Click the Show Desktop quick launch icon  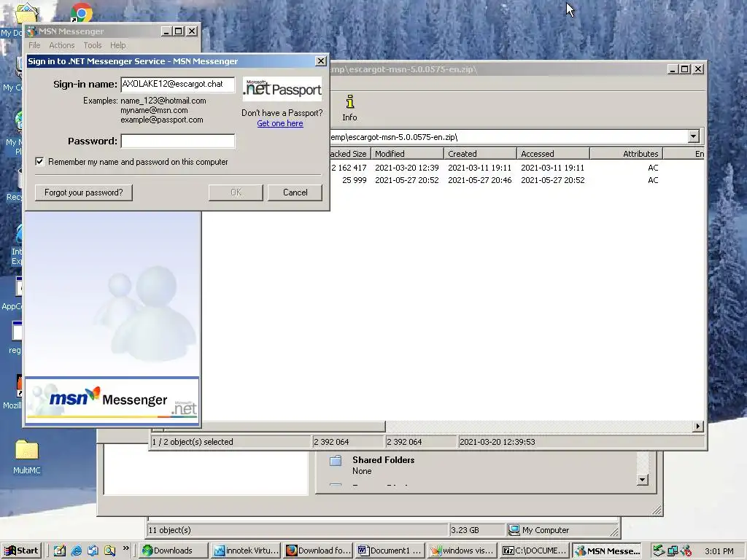pos(60,551)
